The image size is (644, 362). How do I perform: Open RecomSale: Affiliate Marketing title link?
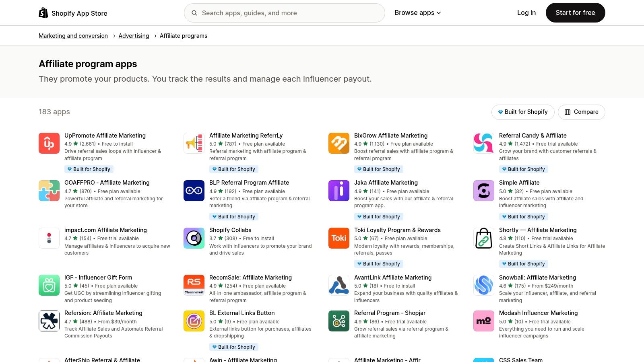(250, 278)
